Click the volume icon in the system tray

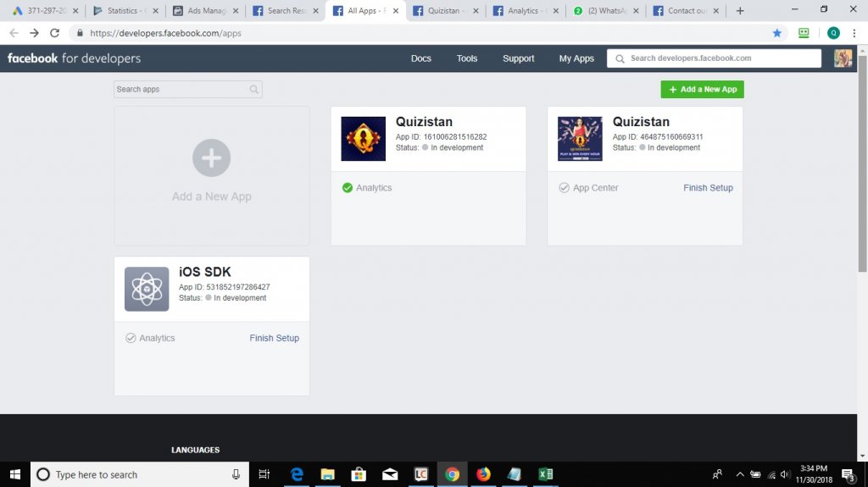(x=785, y=474)
